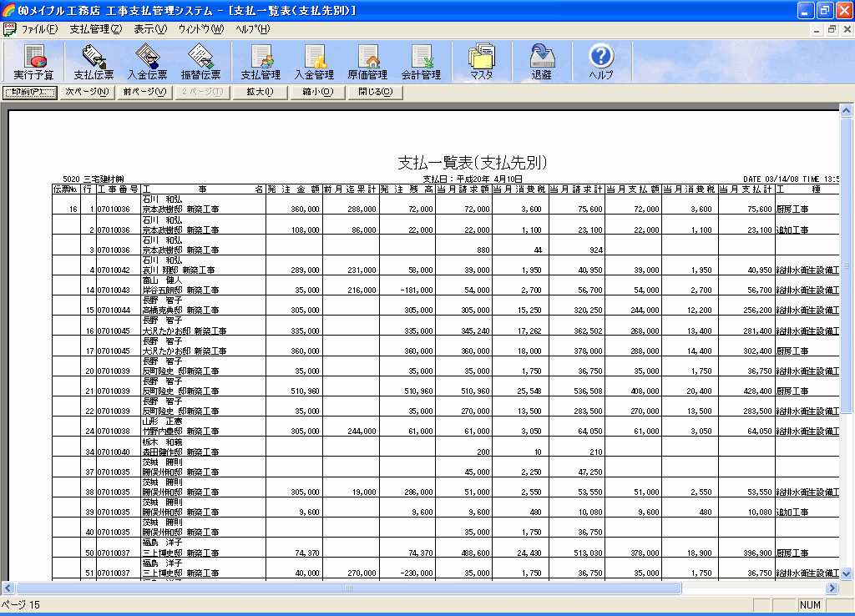
Task: Click the 拡大(I) zoom in button
Action: [x=260, y=92]
